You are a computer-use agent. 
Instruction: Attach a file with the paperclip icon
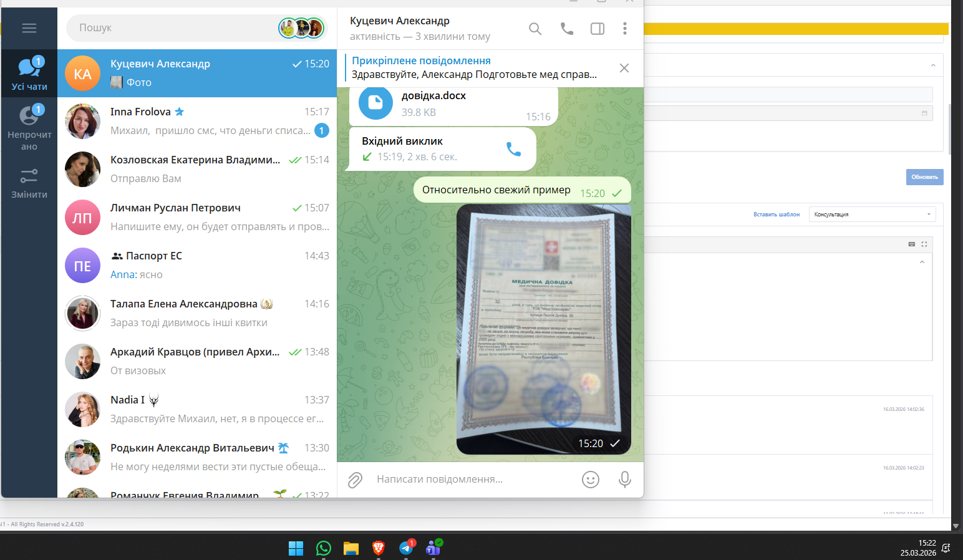tap(355, 480)
